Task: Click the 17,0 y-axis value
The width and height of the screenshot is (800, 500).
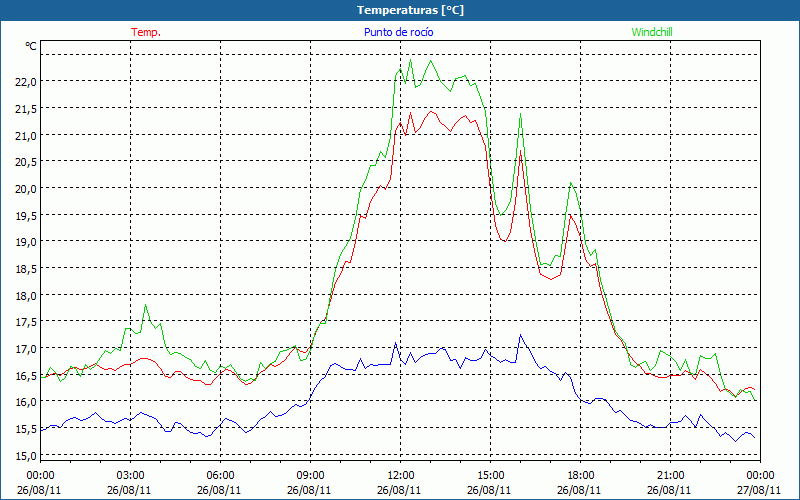Action: click(x=25, y=349)
